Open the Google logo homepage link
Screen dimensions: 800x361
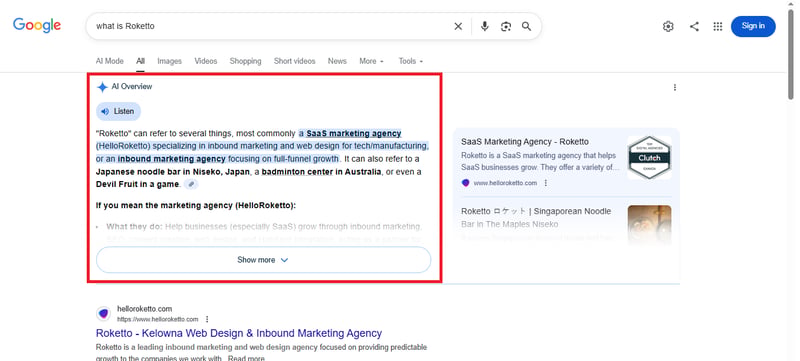tap(37, 25)
